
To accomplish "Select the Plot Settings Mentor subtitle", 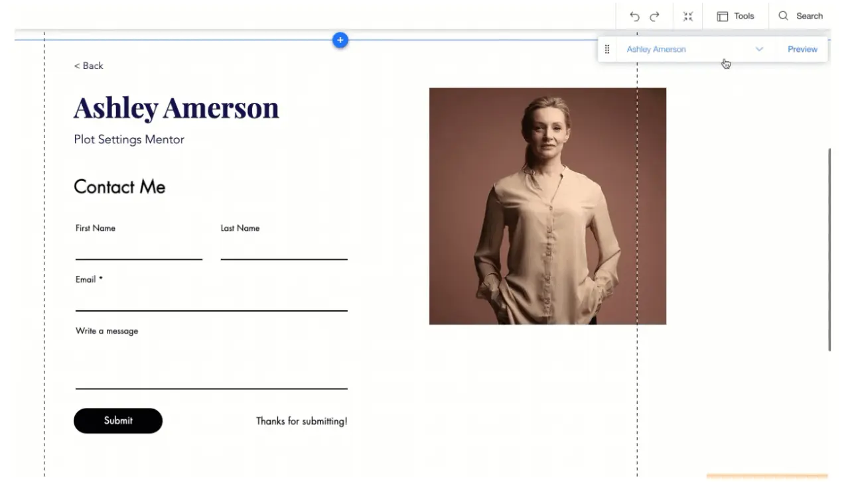I will pos(129,139).
